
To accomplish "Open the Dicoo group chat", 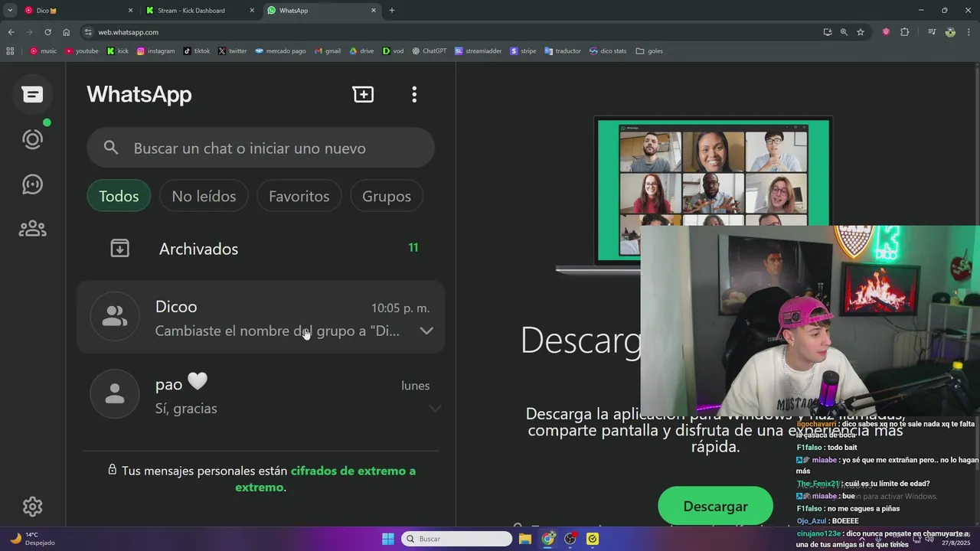I will coord(260,317).
